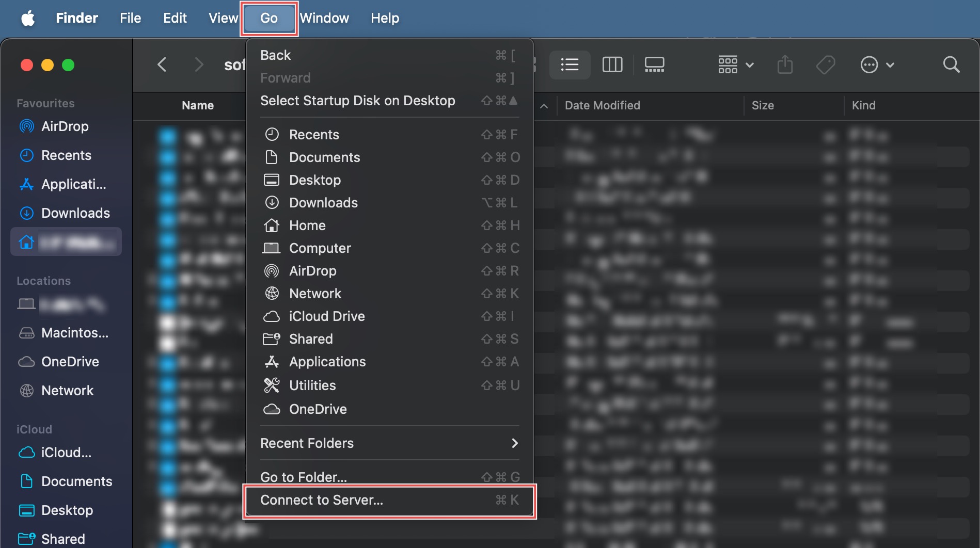
Task: Choose Connect to Server from Go menu
Action: (389, 500)
